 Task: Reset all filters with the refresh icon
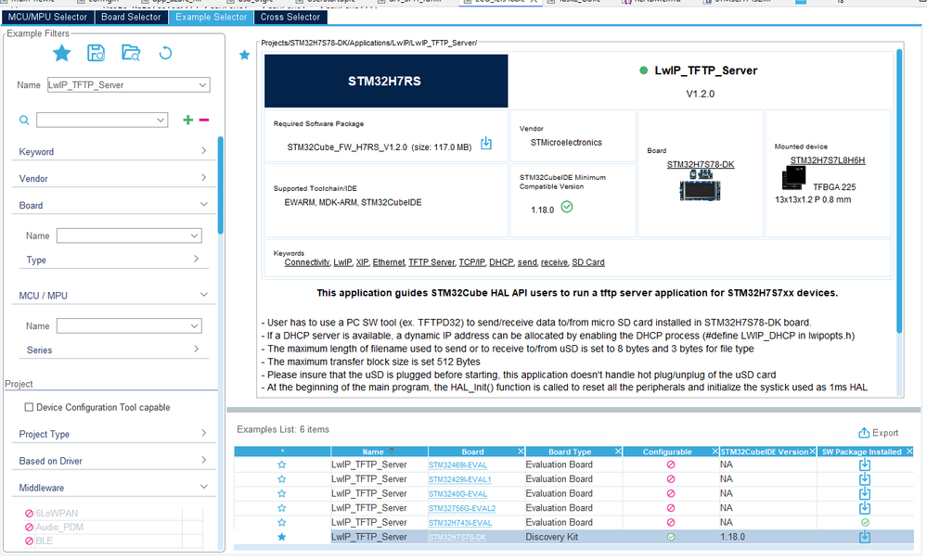165,53
